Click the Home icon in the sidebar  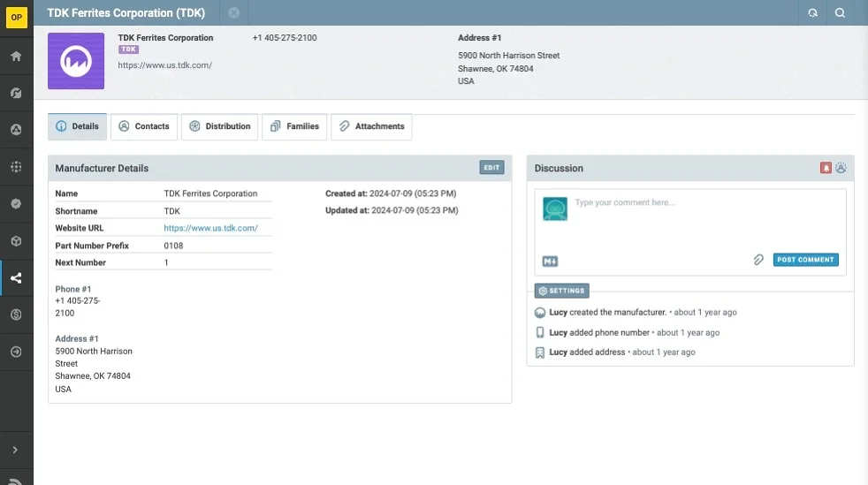pos(16,57)
